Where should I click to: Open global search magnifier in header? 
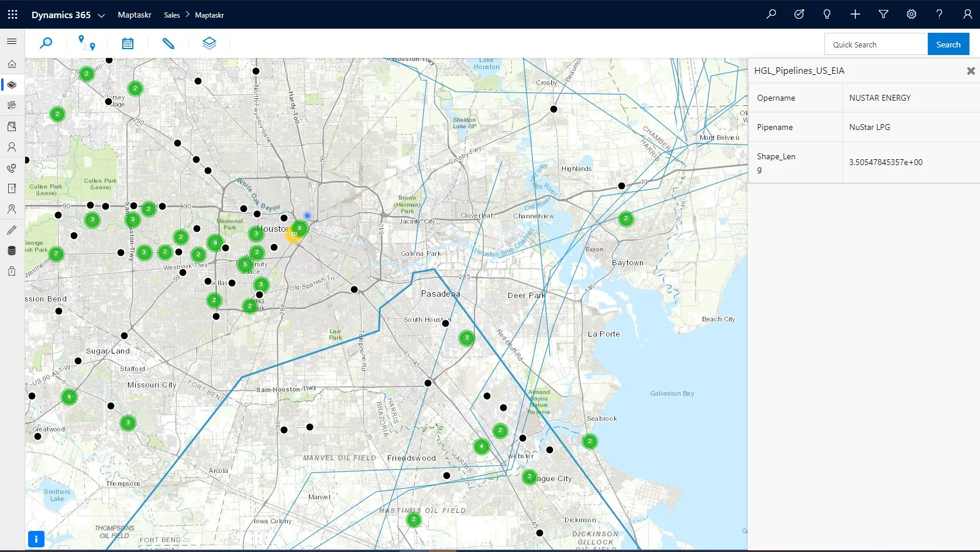(x=771, y=14)
